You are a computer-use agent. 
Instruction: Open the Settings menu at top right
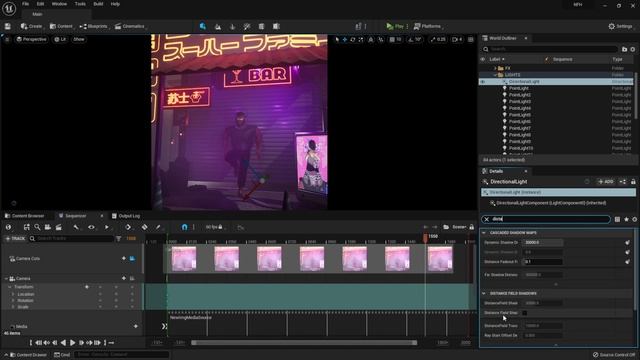pos(620,26)
